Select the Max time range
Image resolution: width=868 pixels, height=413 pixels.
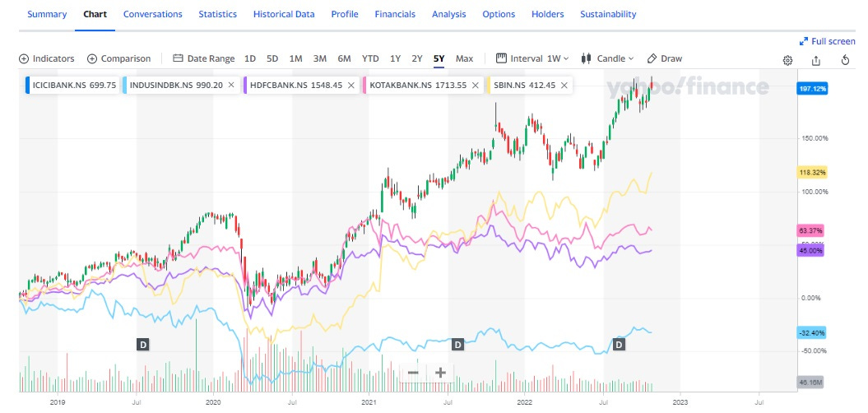(465, 58)
